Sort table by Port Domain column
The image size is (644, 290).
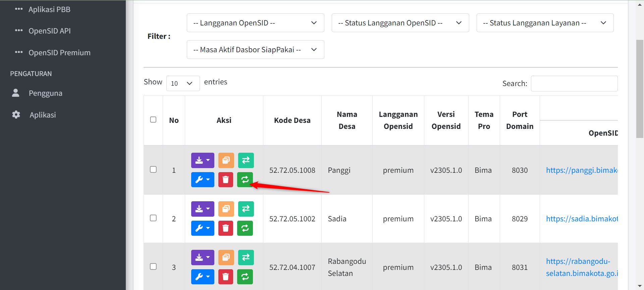click(520, 120)
